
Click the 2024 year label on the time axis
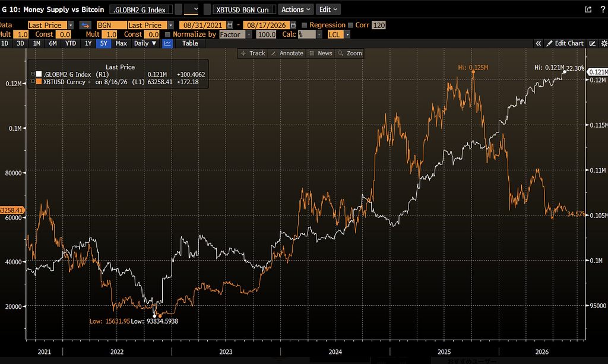(335, 352)
